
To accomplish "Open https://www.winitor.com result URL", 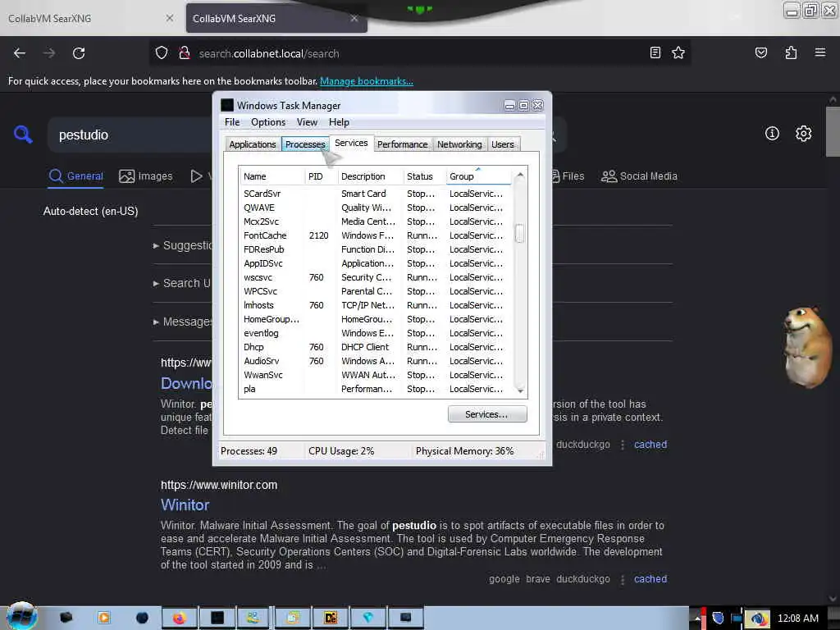I will pyautogui.click(x=219, y=485).
